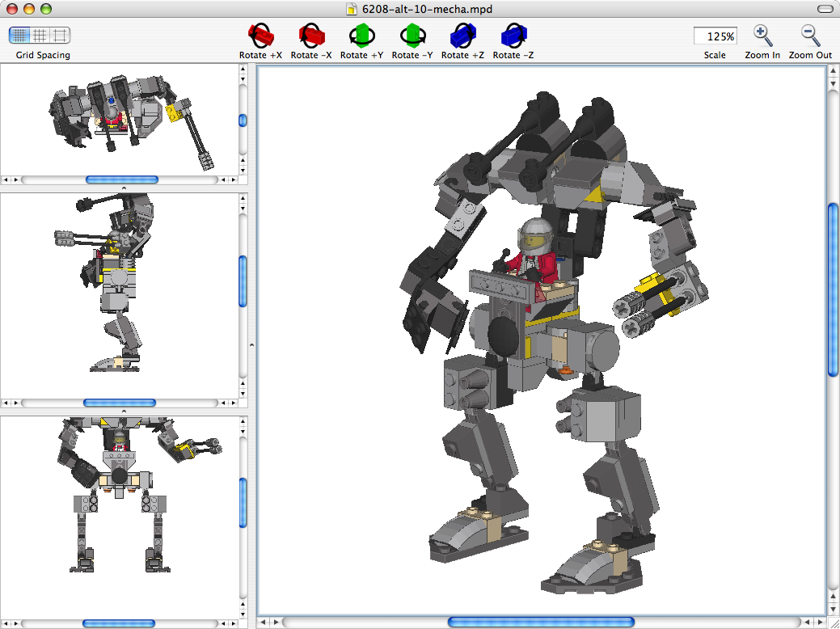Rotate the model around the +X axis
The image size is (840, 629).
pyautogui.click(x=260, y=36)
